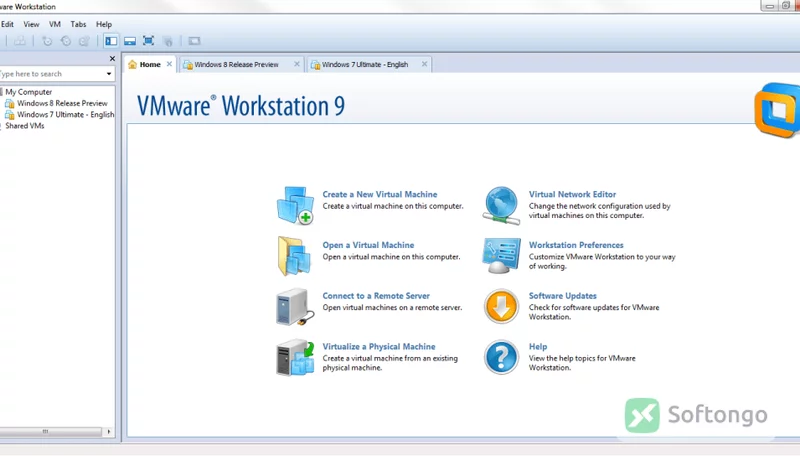
Task: Click the VM icon on Windows 8 tab
Action: coord(188,65)
